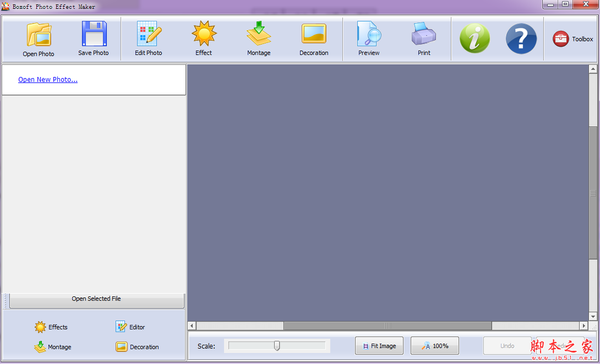
Task: Click the Decoration shortcut in the bottom panel
Action: coord(138,347)
